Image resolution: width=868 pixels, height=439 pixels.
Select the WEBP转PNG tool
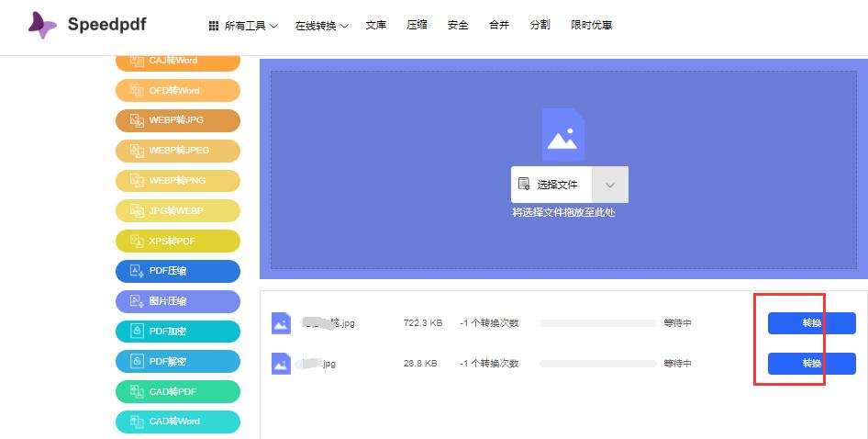pyautogui.click(x=178, y=181)
